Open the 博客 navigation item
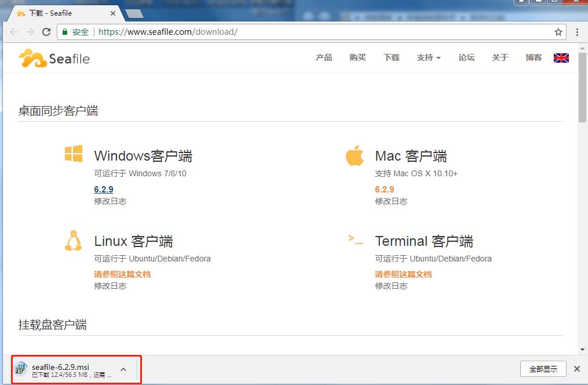 pos(534,57)
